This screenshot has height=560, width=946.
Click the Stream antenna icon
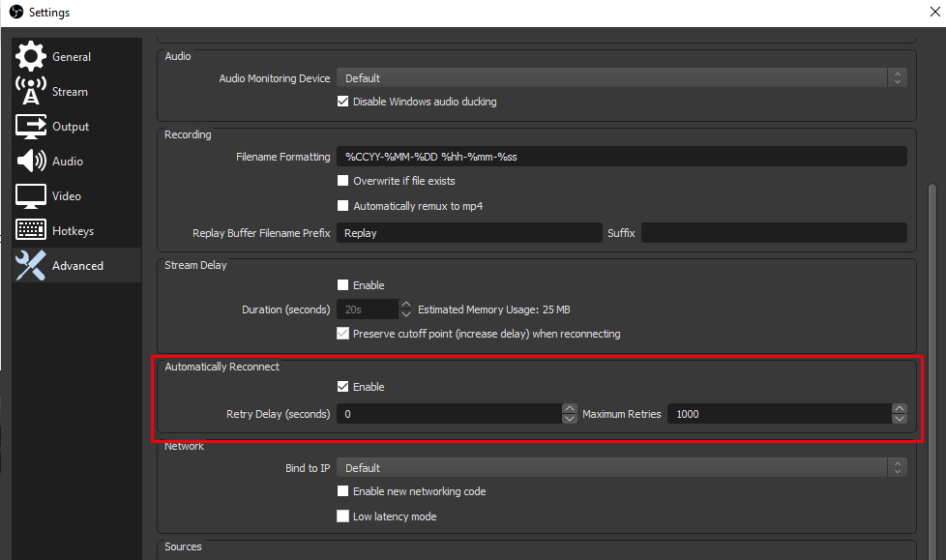(30, 91)
